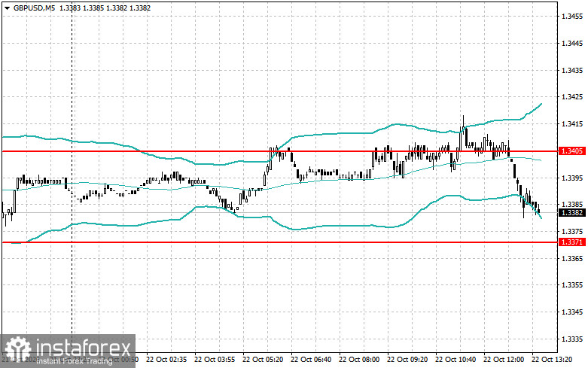This screenshot has height=368, width=588.
Task: Click the 22 Oct 10:40 time label
Action: coord(455,360)
